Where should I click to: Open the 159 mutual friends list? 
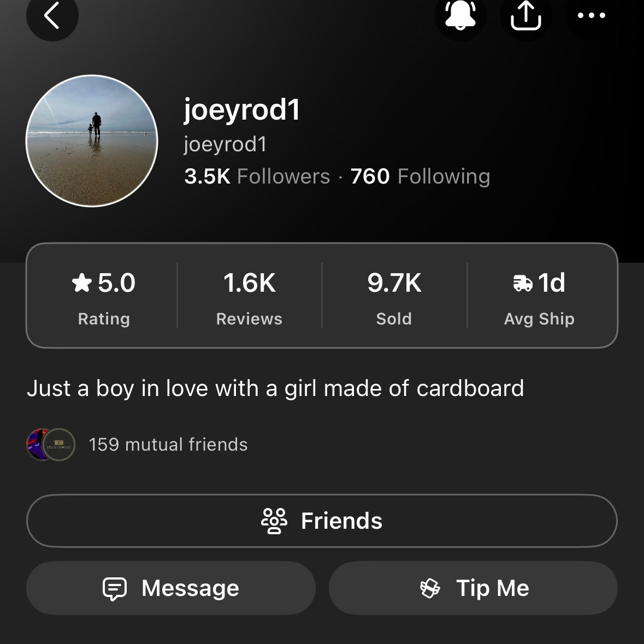click(x=168, y=445)
